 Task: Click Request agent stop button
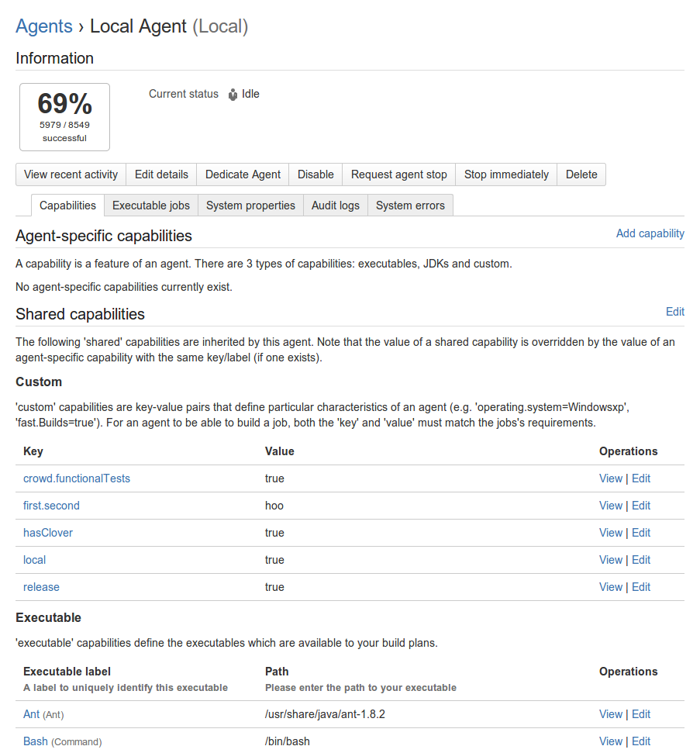[399, 174]
